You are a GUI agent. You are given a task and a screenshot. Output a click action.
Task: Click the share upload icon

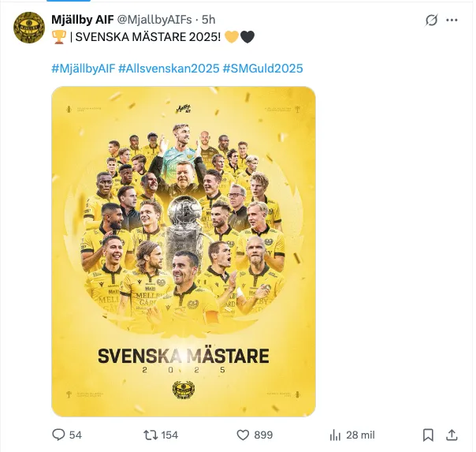[x=452, y=435]
